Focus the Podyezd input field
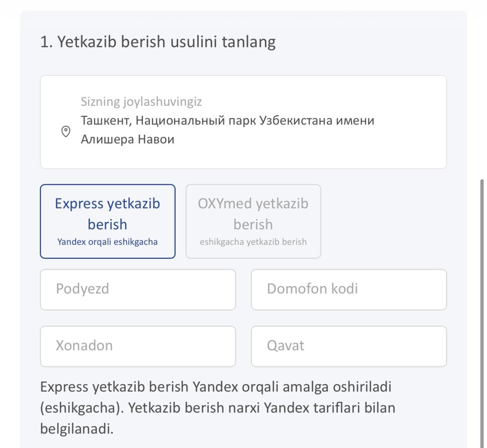This screenshot has height=448, width=487. click(138, 289)
